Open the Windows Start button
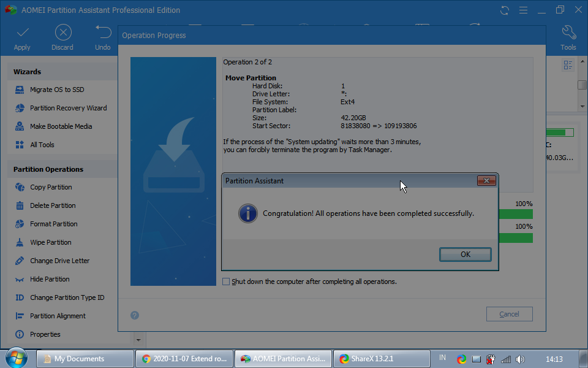 [17, 358]
